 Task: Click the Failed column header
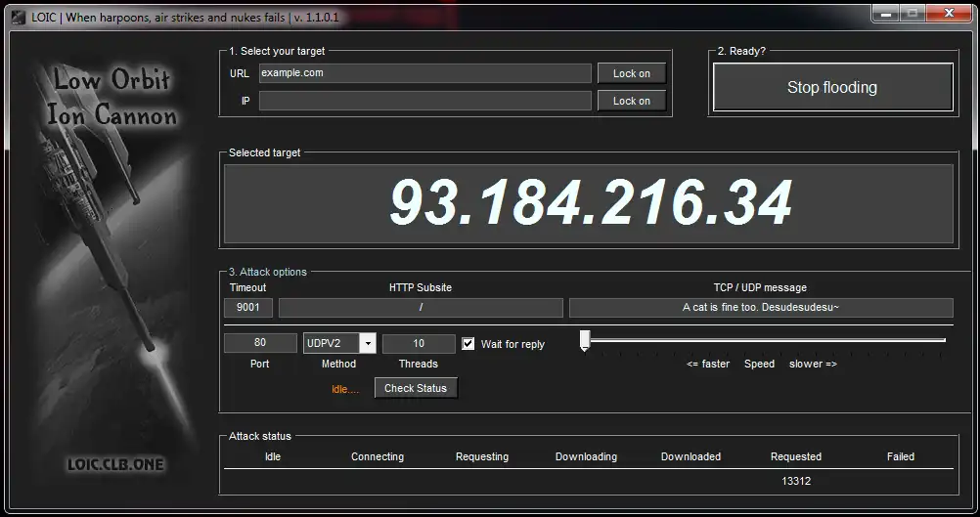(901, 456)
